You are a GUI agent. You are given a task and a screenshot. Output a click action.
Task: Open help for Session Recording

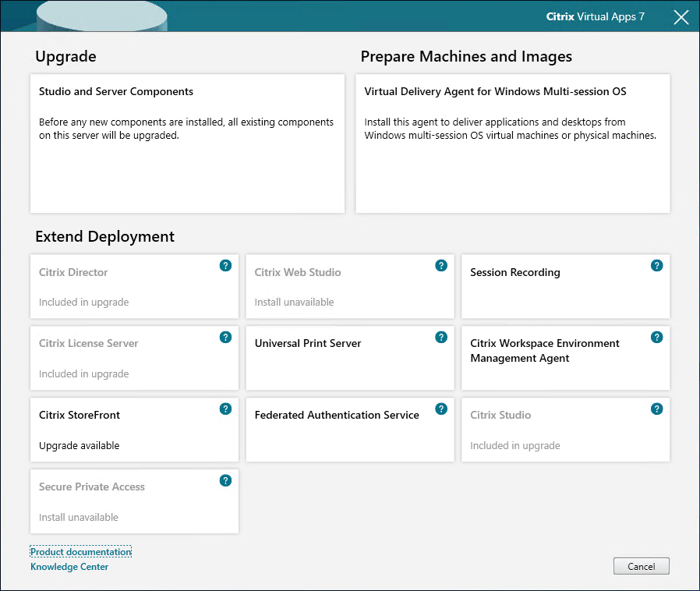656,266
